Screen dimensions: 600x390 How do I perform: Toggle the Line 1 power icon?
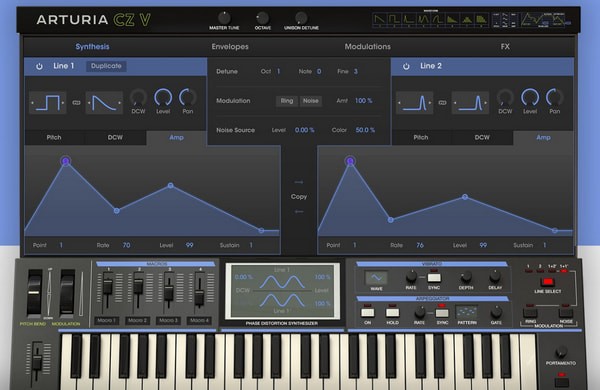[39, 66]
